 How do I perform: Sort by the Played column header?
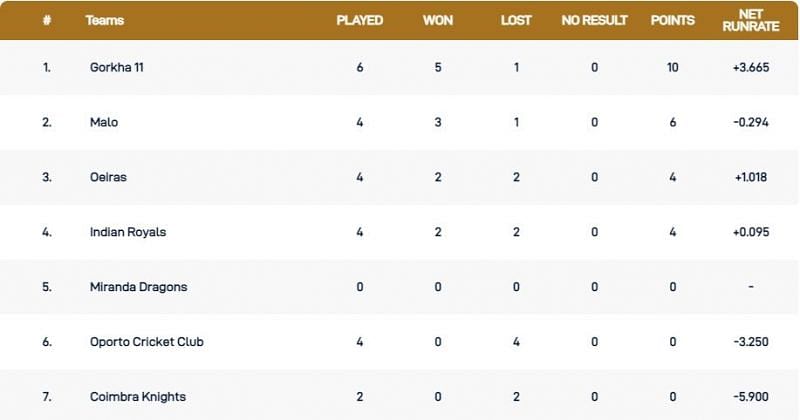tap(360, 20)
